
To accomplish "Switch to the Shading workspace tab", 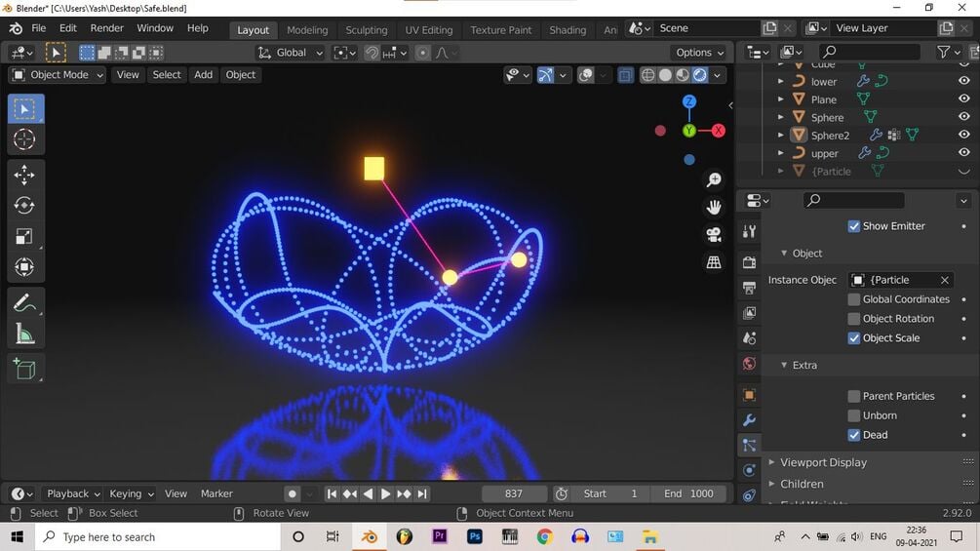I will click(568, 30).
